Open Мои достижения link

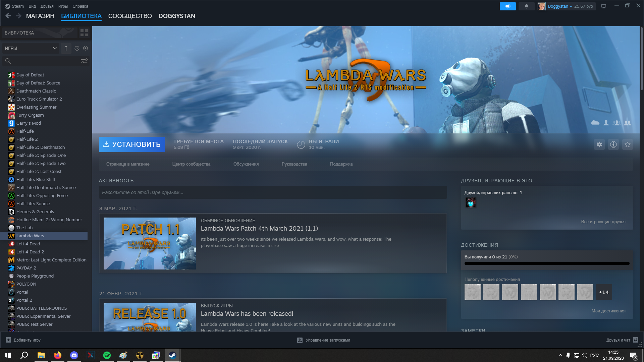[x=608, y=311]
